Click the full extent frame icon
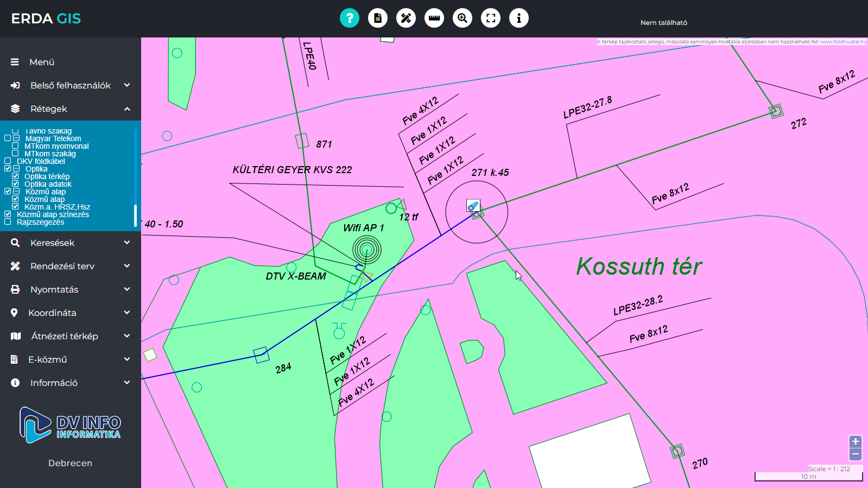 491,18
